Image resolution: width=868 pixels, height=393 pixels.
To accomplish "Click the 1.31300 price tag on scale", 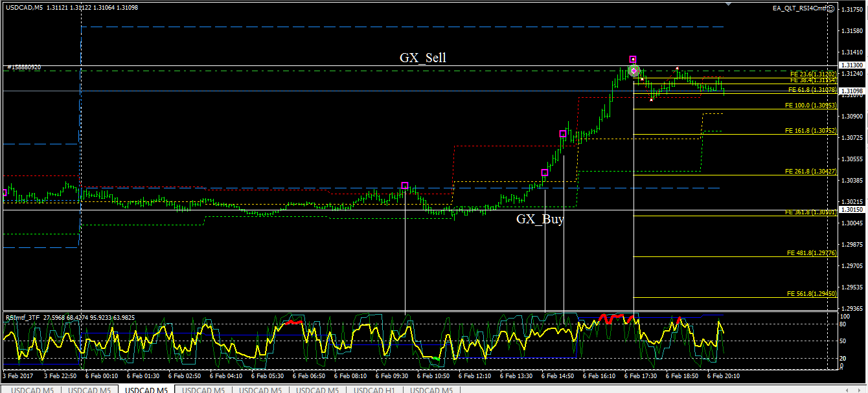I will pos(851,65).
